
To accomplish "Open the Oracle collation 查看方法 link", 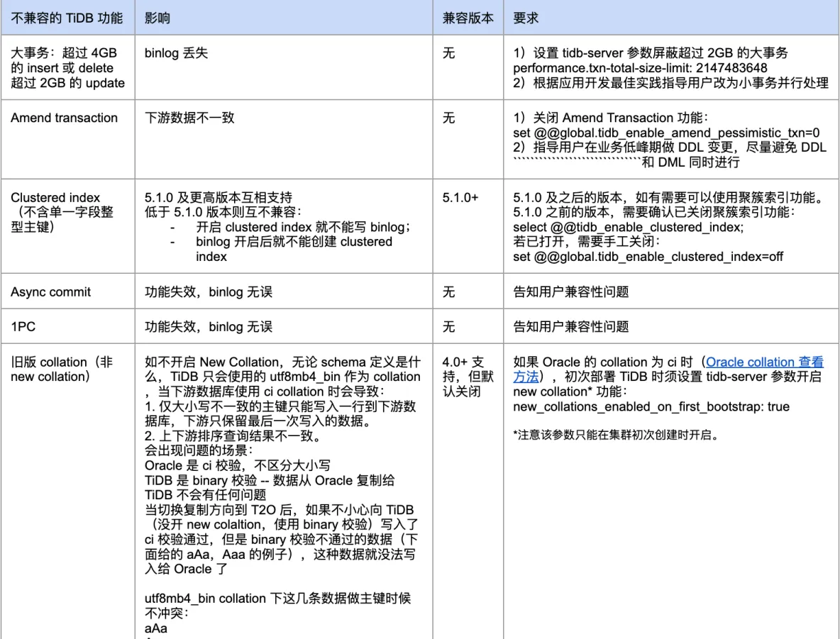I will (x=765, y=362).
